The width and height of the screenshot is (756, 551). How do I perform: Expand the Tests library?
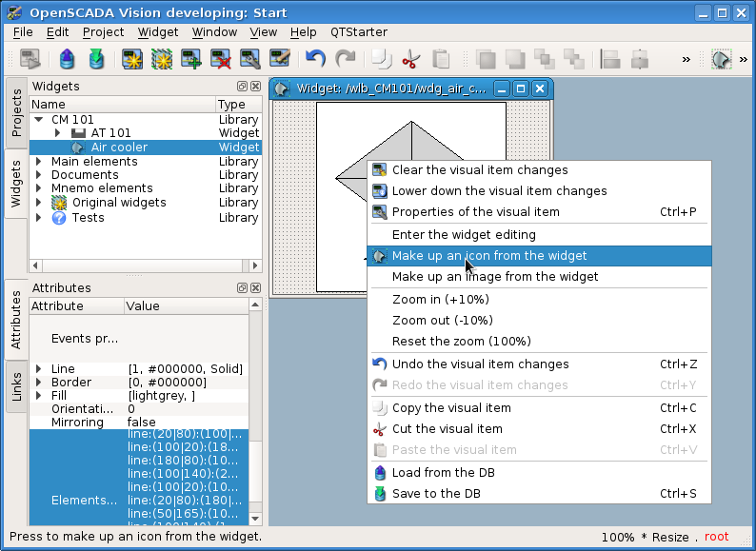point(39,217)
